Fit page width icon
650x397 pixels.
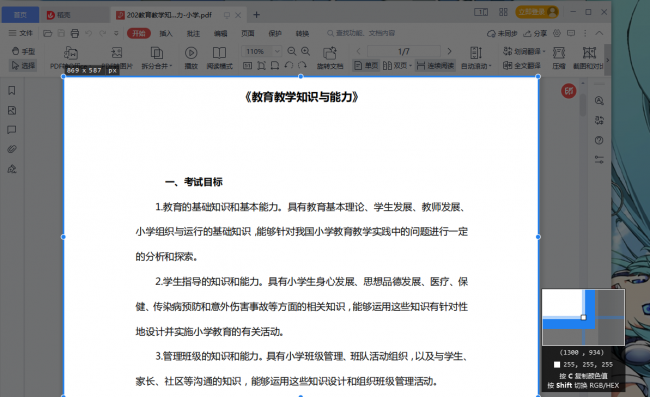tap(275, 65)
